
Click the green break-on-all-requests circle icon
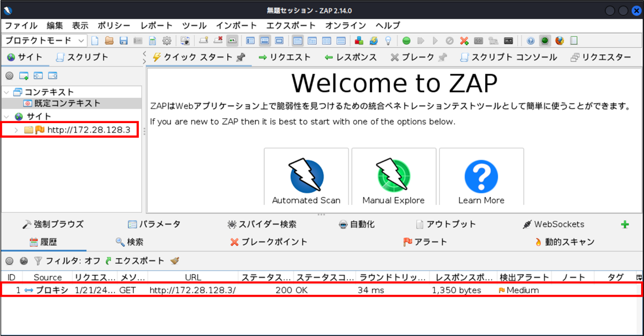pos(406,41)
